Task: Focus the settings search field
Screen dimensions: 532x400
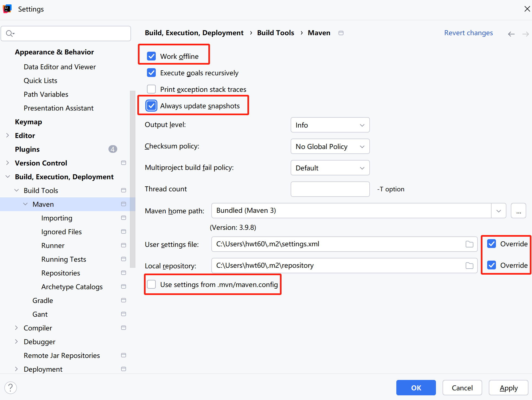Action: click(66, 34)
